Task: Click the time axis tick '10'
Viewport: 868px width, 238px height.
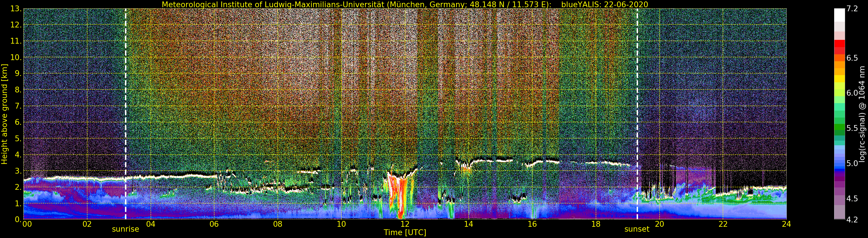Action: click(x=341, y=224)
